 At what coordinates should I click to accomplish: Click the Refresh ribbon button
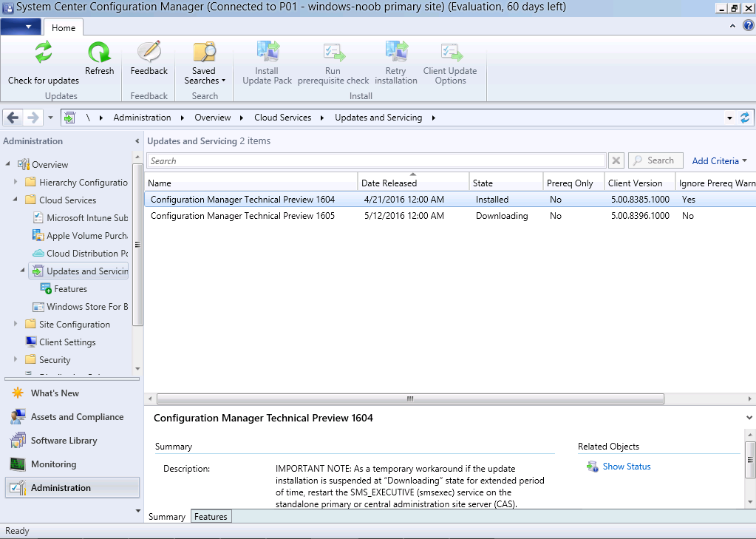point(99,58)
